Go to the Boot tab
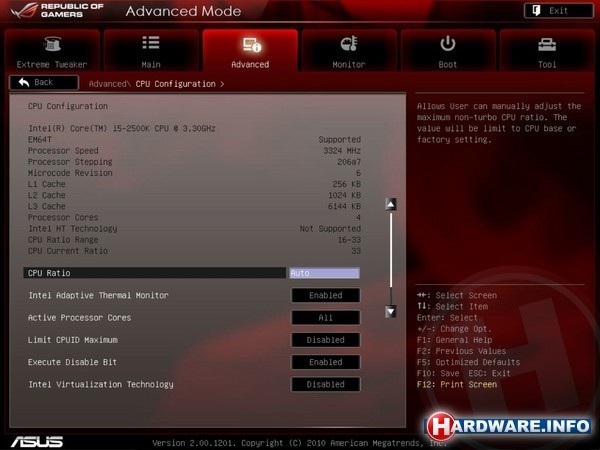 click(x=448, y=50)
